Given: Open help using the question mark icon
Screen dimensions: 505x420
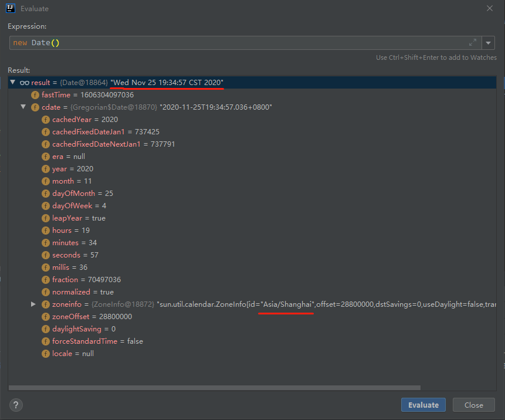Looking at the screenshot, I should coord(15,405).
